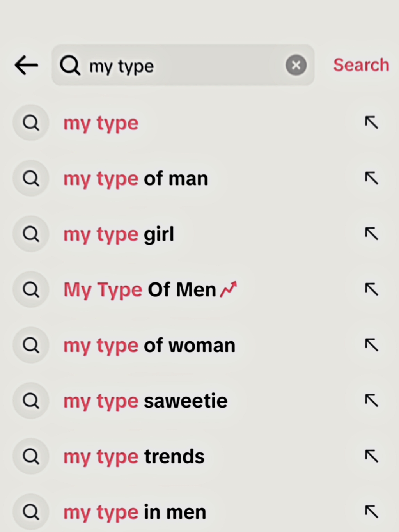
Task: Insert 'my type of man' via arrow icon
Action: (371, 178)
